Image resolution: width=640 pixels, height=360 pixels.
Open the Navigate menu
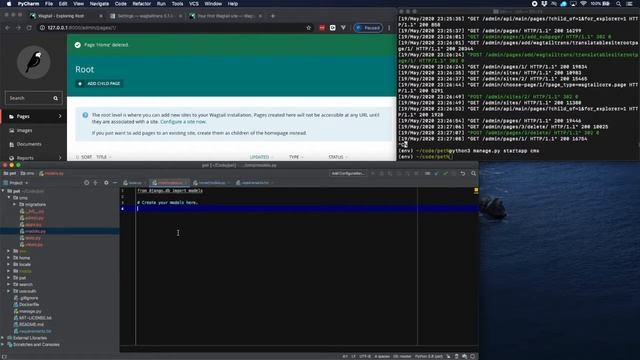[99, 4]
